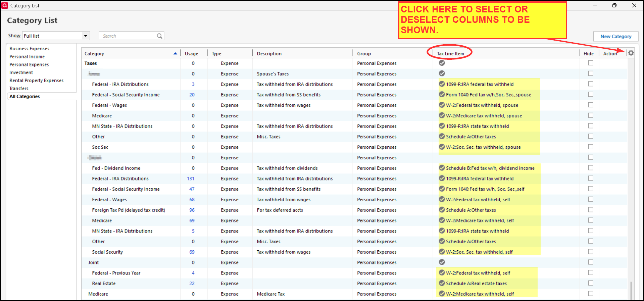Click check icon beside W-2:Soc. Sec. tax withheld, self
Image resolution: width=644 pixels, height=301 pixels.
tap(442, 252)
